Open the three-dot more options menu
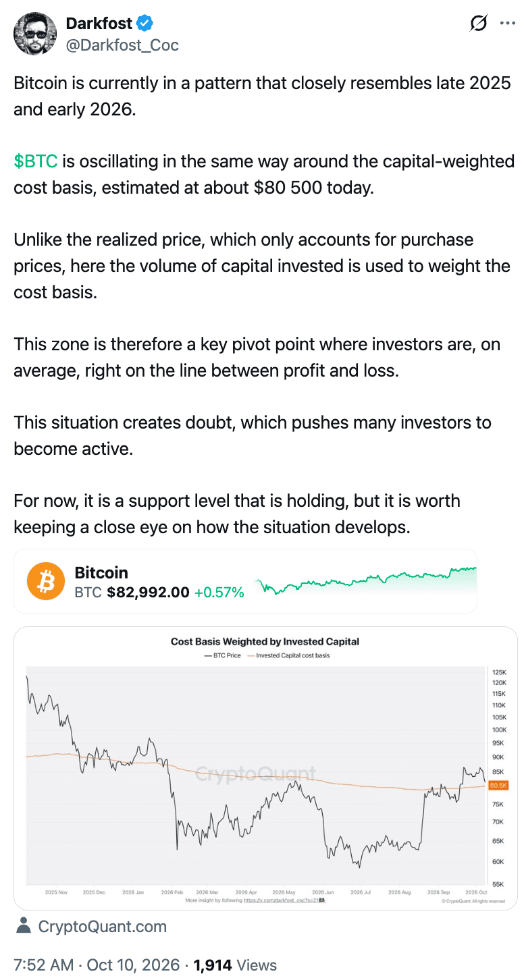Viewport: 524px width, 980px height. click(x=506, y=23)
